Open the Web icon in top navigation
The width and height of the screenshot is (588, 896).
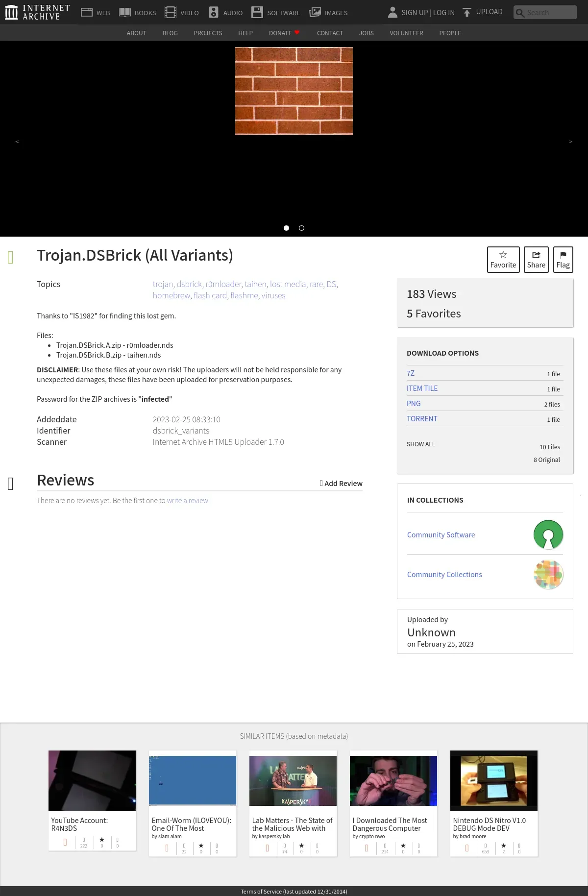tap(87, 12)
